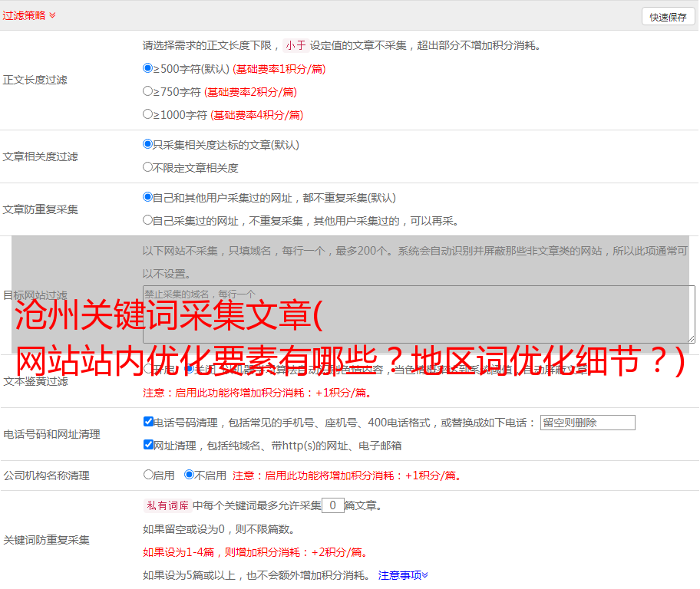Screen dimensions: 700x589
Task: Click red text 基础费率1积分/篇
Action: [279, 69]
